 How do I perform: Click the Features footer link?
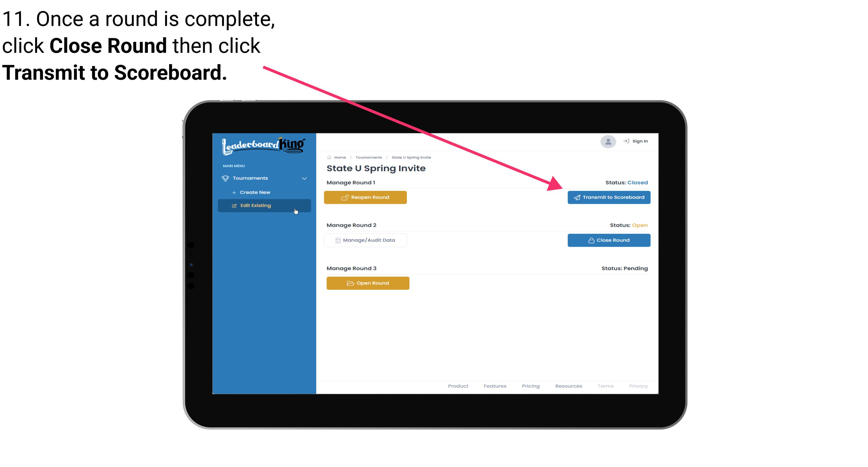(495, 386)
